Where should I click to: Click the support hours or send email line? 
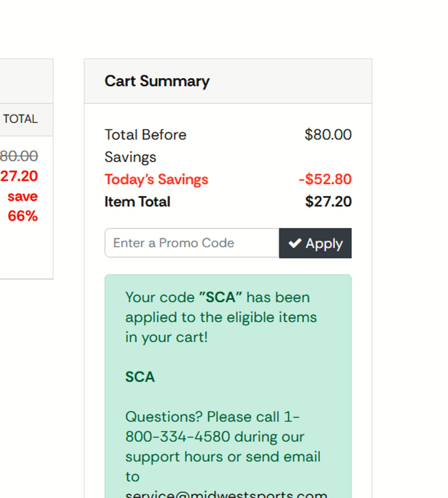click(x=223, y=457)
